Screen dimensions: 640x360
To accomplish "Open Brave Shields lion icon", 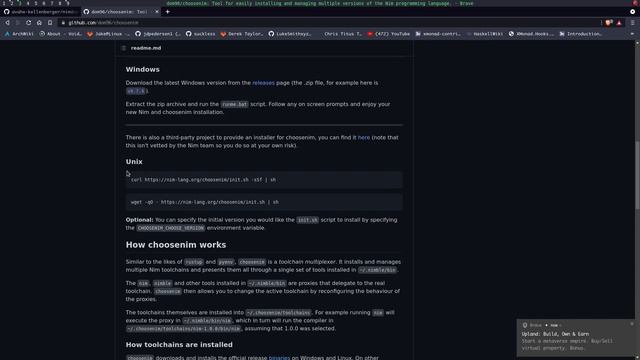I will tap(609, 23).
